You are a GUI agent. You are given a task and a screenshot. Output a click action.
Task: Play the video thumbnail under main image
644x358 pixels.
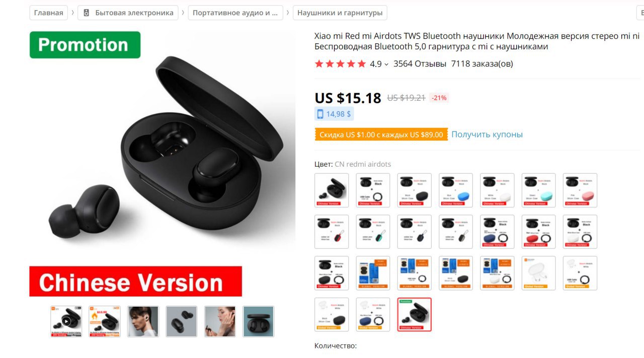click(x=66, y=321)
